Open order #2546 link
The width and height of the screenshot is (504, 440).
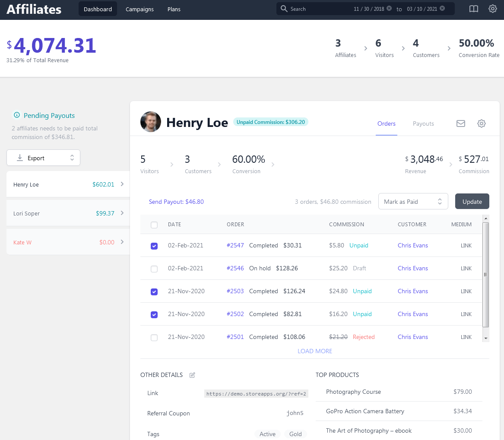tap(235, 268)
